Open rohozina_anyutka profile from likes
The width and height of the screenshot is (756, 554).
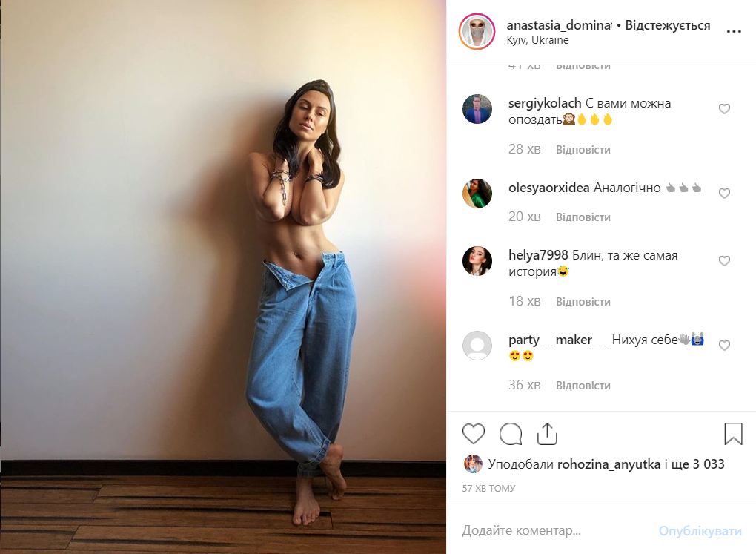click(x=609, y=464)
